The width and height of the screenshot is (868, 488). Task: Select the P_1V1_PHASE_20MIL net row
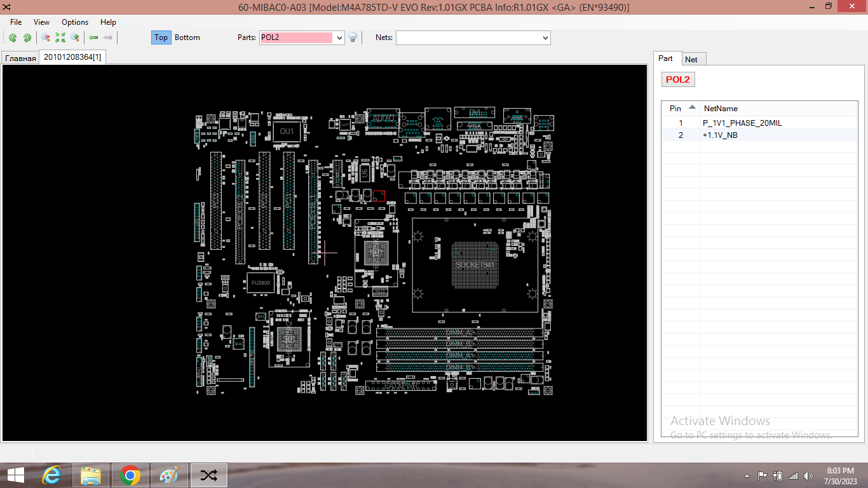click(x=742, y=123)
